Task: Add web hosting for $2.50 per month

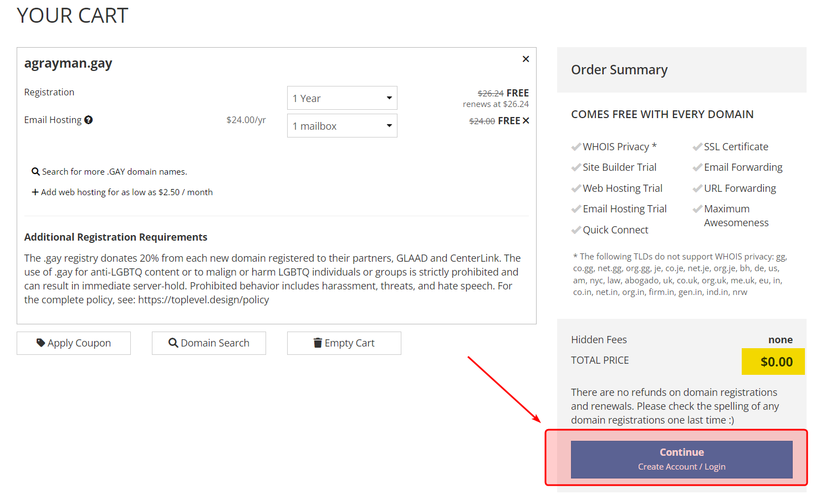Action: tap(127, 192)
